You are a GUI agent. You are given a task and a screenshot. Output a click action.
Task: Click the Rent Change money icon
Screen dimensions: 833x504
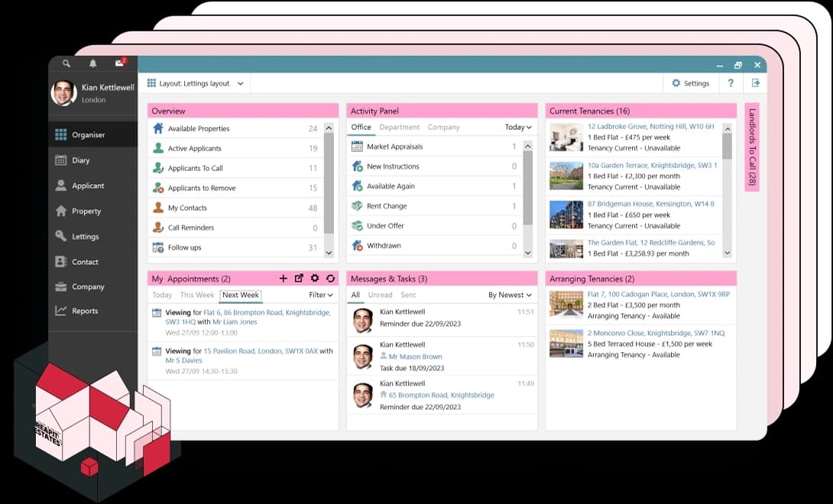pyautogui.click(x=357, y=206)
